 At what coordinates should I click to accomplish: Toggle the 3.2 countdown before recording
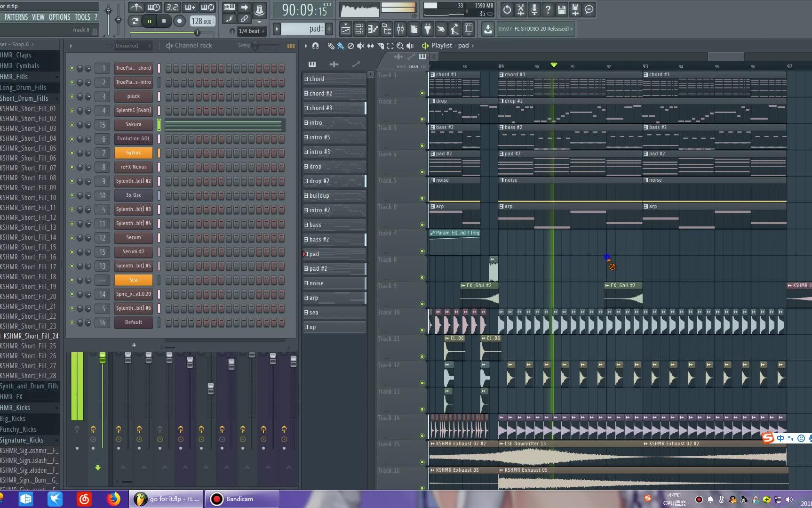point(172,7)
